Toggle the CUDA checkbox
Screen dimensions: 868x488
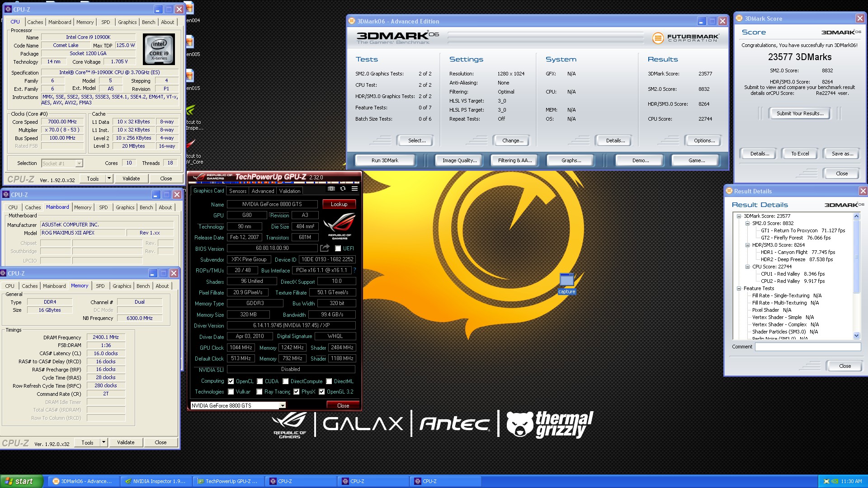[260, 381]
